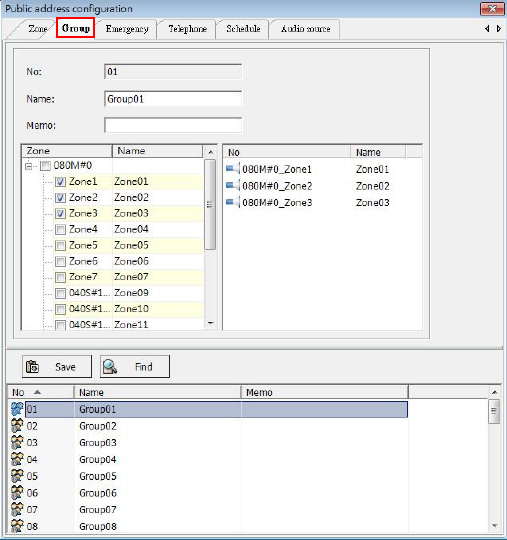Switch to the Emergency tab
Image resolution: width=507 pixels, height=540 pixels.
click(127, 29)
